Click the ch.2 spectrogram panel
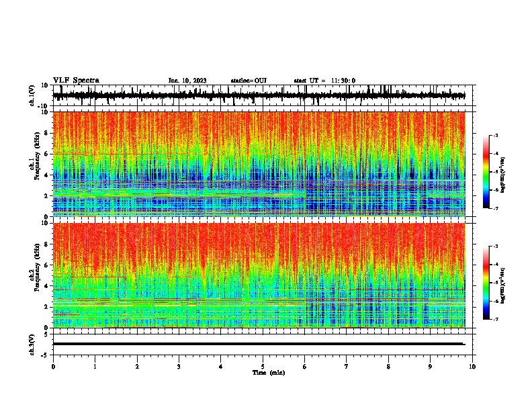The width and height of the screenshot is (532, 411). 259,275
